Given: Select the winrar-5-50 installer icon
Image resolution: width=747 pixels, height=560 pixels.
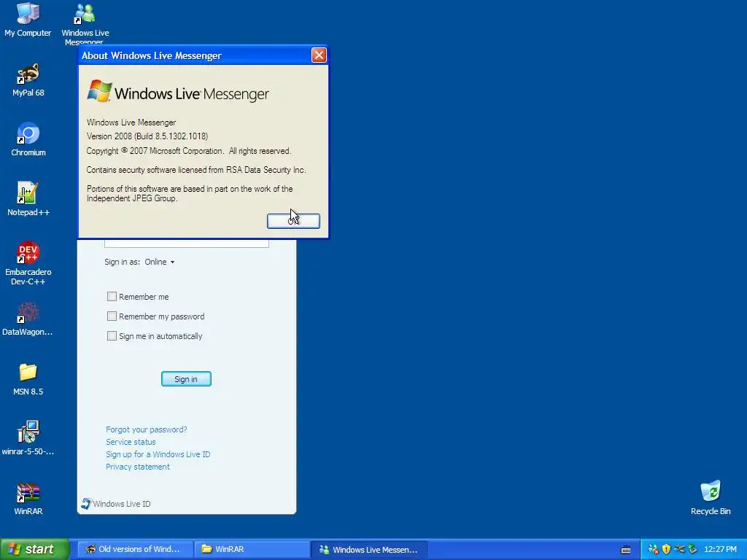Looking at the screenshot, I should click(x=28, y=438).
